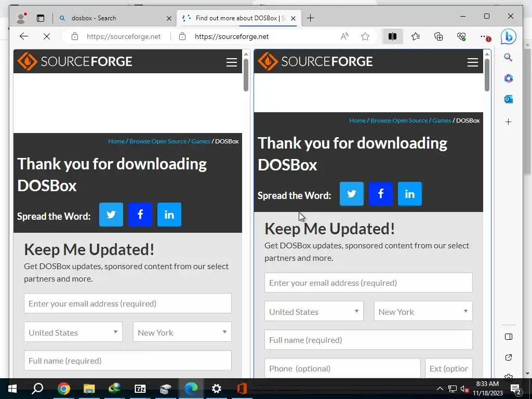Toggle the sidebar panel layout icon
Screen dimensions: 532x399
pyautogui.click(x=508, y=337)
